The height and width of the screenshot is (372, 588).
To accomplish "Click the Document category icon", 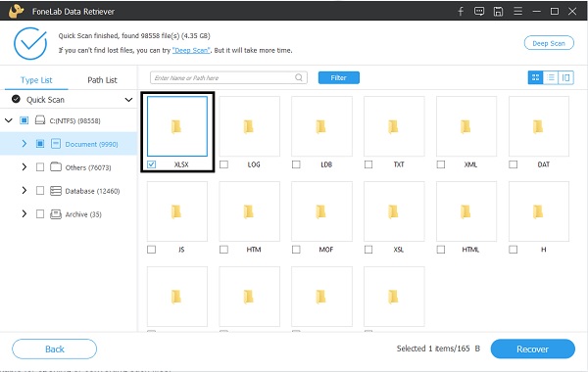I will [56, 144].
